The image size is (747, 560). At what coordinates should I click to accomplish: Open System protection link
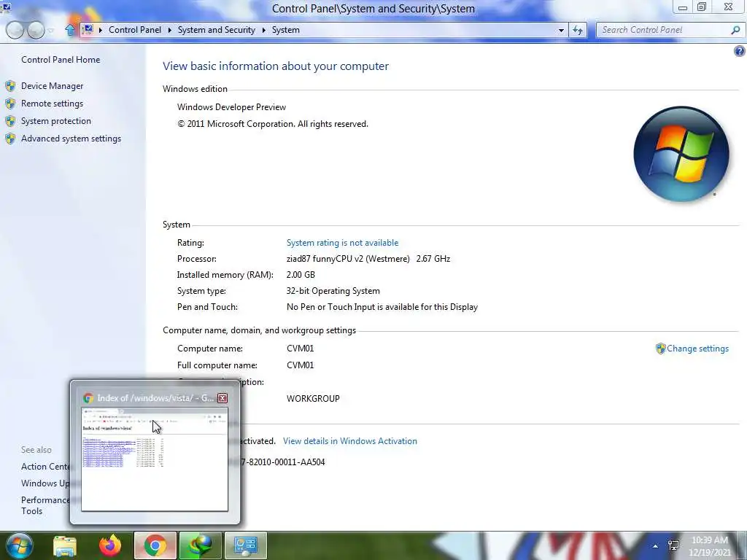coord(55,121)
